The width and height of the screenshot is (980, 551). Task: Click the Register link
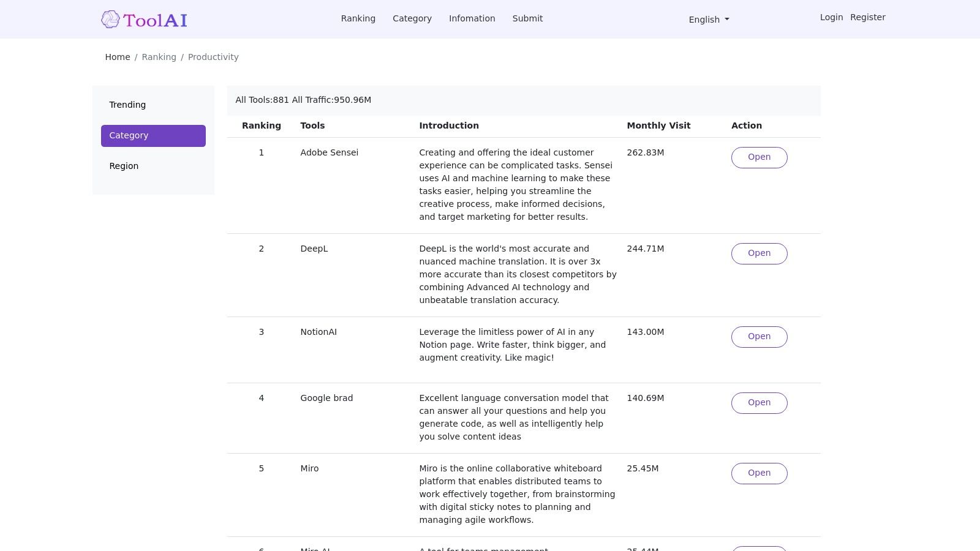click(868, 17)
